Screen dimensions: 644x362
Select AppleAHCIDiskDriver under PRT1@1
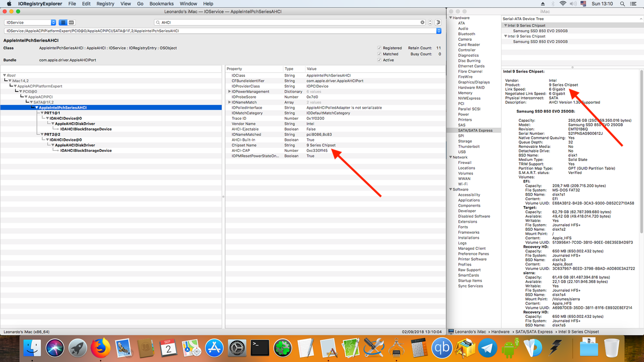point(75,124)
